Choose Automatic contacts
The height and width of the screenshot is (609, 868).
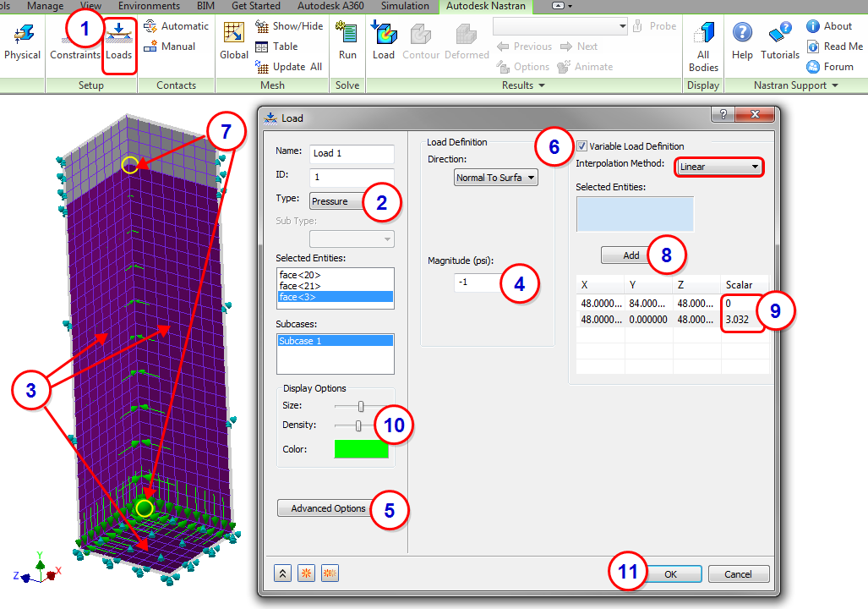click(176, 26)
